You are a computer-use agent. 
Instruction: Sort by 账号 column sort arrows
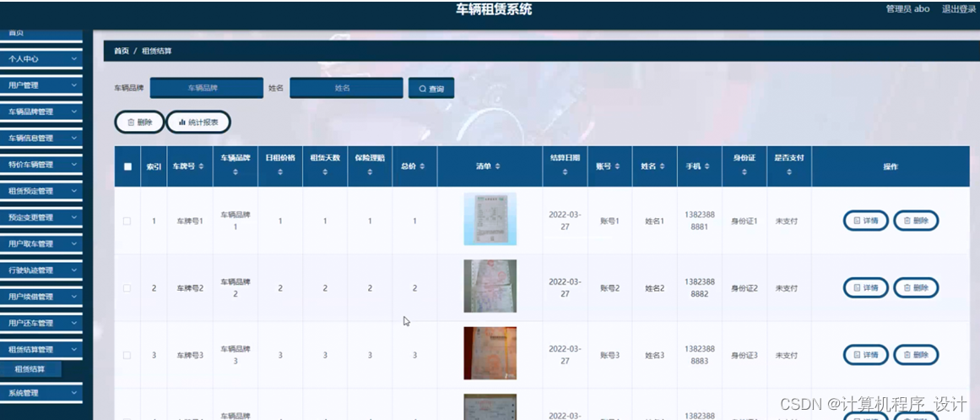(617, 167)
